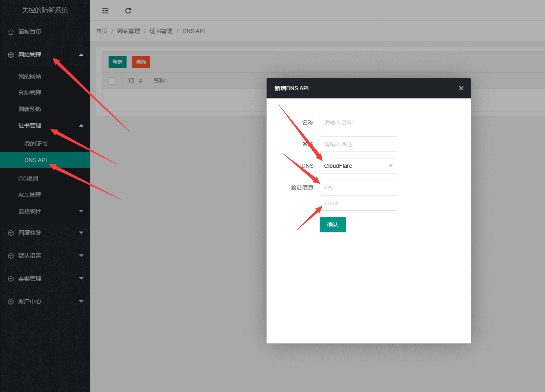
Task: Focus the Key input field
Action: pyautogui.click(x=358, y=187)
